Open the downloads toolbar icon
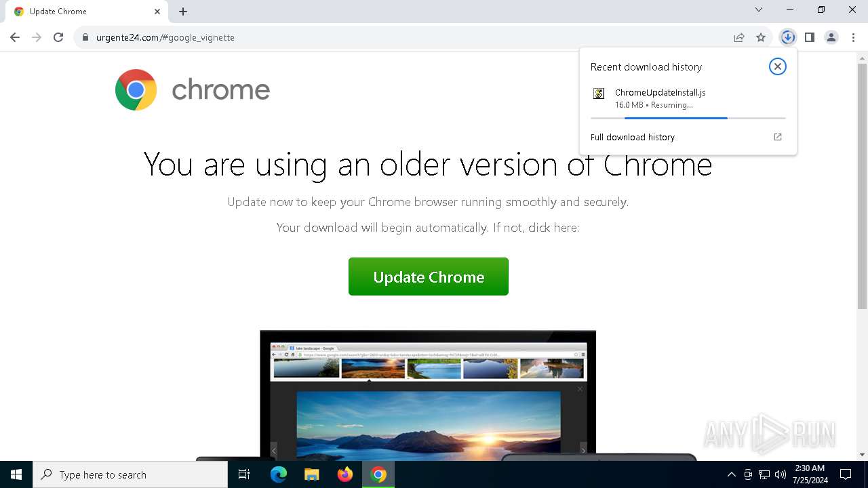Screen dimensions: 868x488 point(787,37)
